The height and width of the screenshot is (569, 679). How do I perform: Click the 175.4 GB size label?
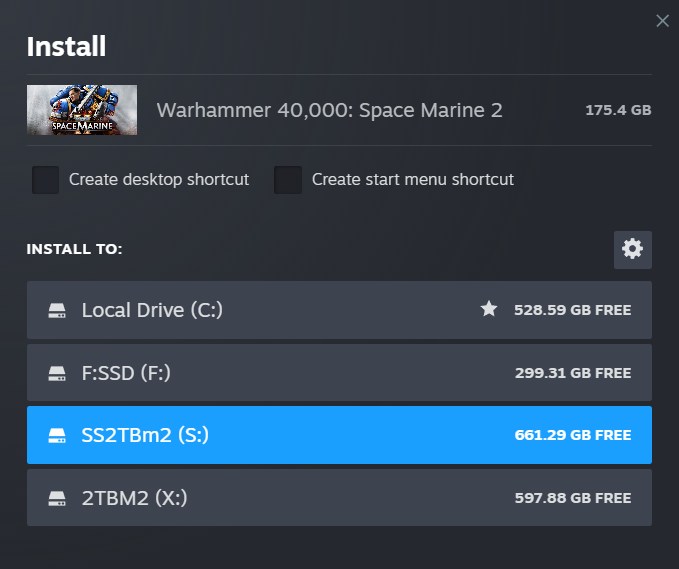click(618, 110)
